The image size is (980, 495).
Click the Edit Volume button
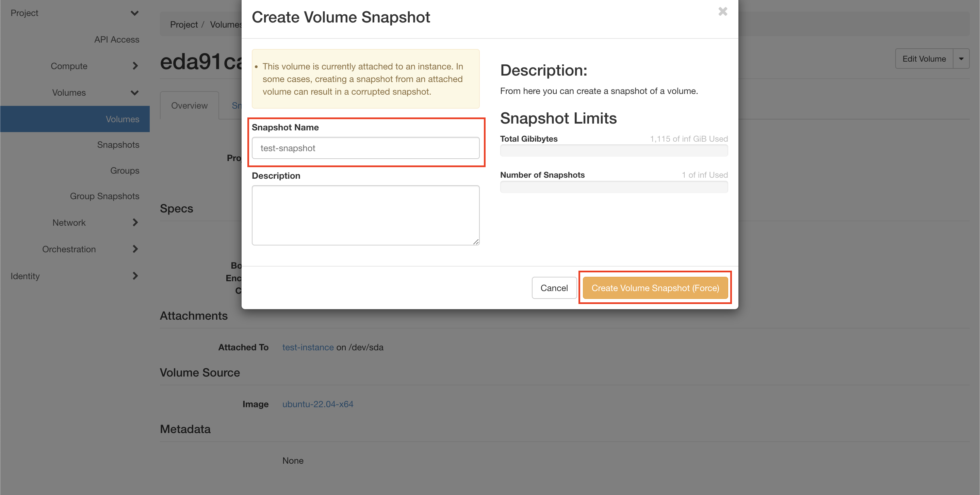(x=924, y=59)
